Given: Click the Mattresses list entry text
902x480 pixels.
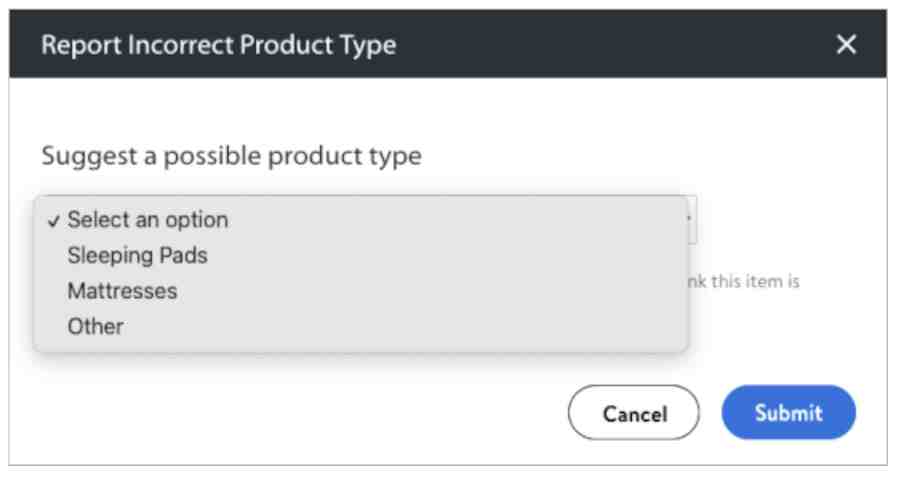Looking at the screenshot, I should (122, 291).
